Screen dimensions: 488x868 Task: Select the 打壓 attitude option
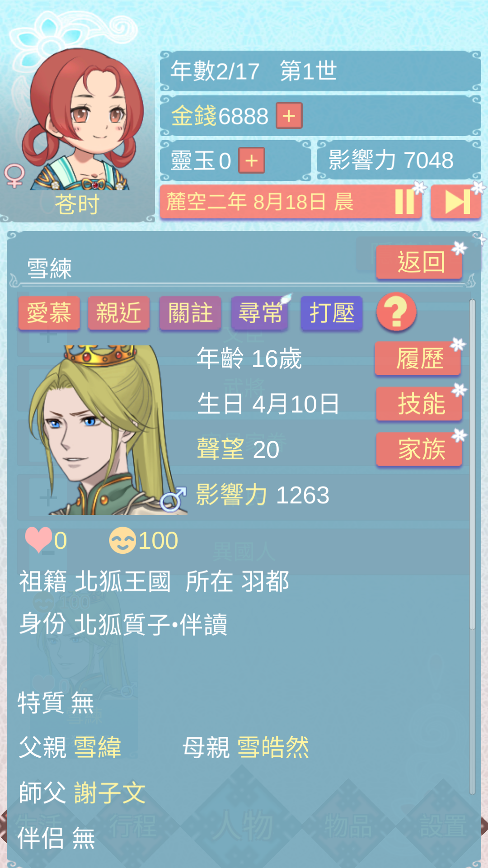[332, 313]
